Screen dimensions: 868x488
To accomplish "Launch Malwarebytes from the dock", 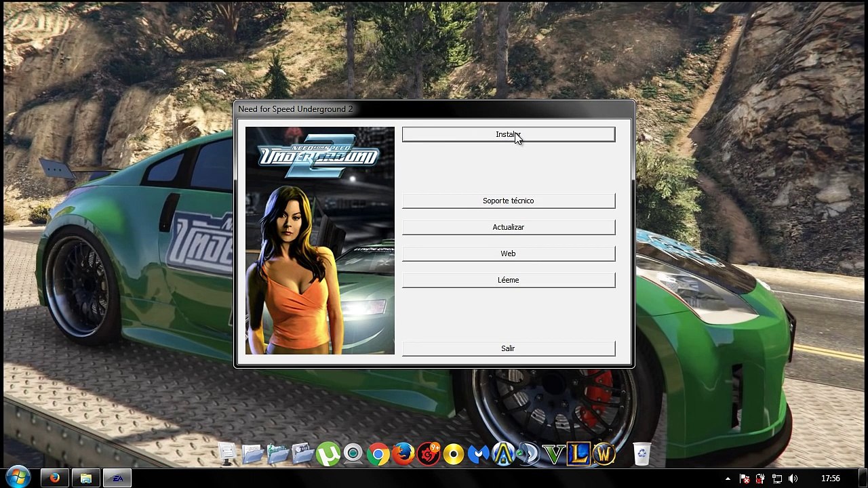I will click(479, 453).
